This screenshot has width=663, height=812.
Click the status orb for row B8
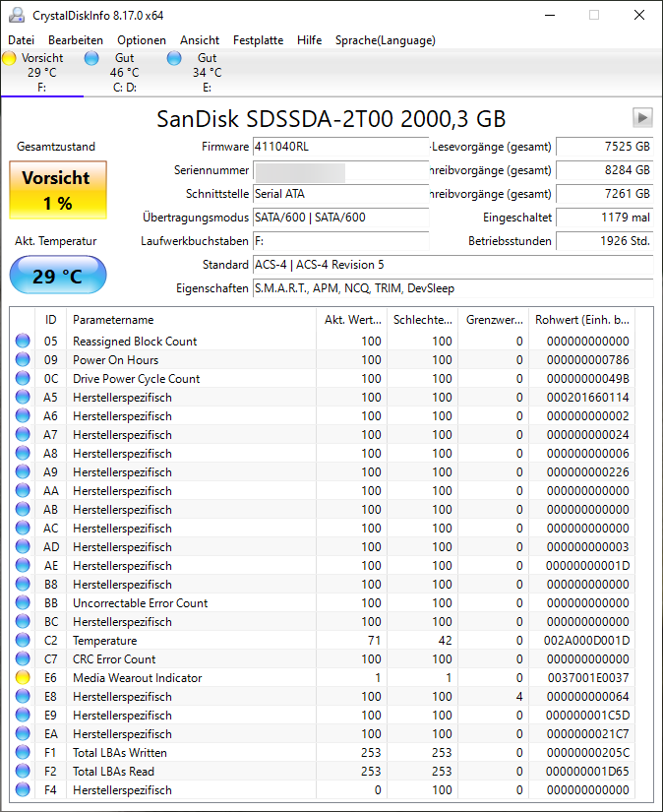pos(23,584)
